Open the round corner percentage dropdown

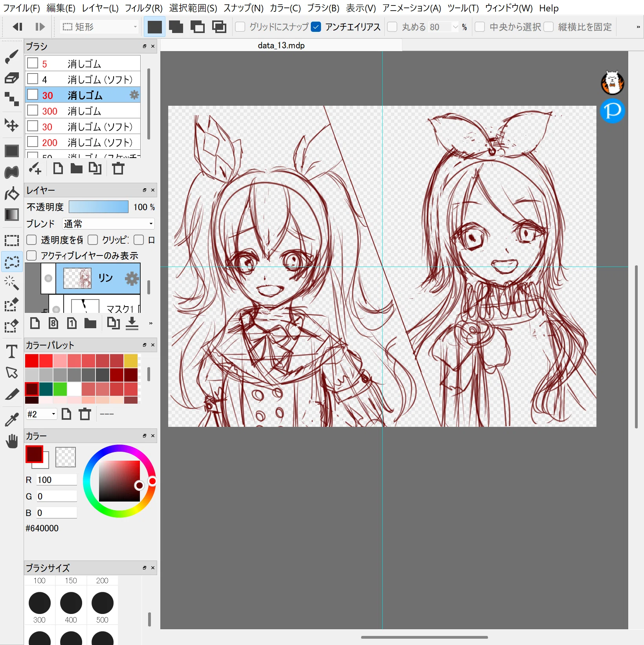[x=455, y=27]
